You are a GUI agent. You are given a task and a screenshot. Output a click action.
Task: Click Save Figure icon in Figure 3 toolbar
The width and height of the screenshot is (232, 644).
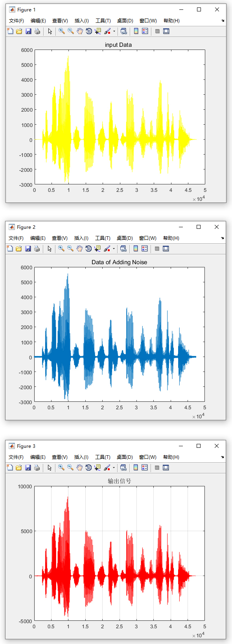[28, 467]
